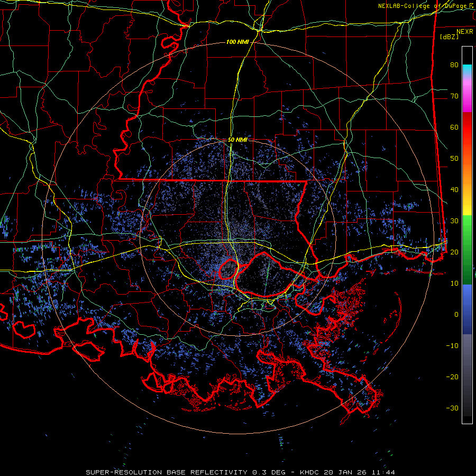Click the "[dBZ]" unit label
This screenshot has height=476, width=476.
click(x=449, y=37)
